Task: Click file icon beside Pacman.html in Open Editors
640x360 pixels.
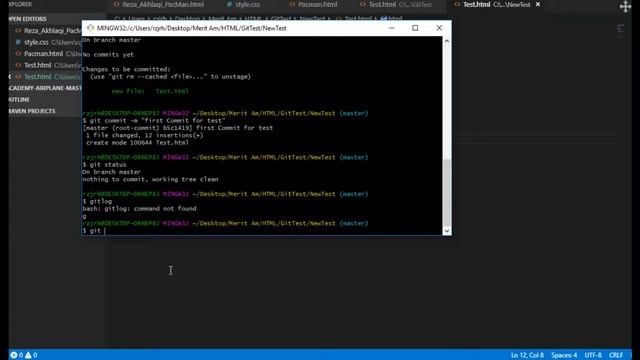Action: (x=18, y=53)
